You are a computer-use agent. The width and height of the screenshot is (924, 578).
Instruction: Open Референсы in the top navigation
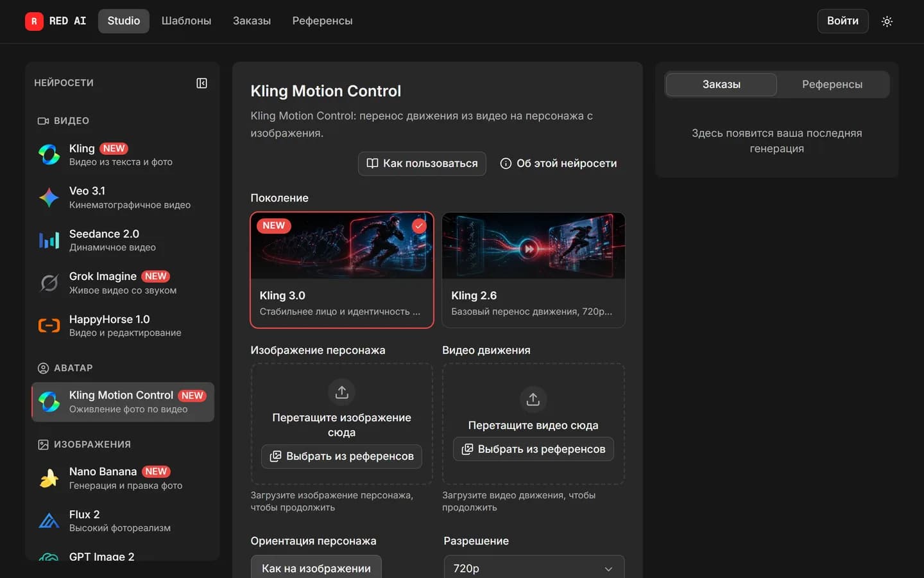[322, 21]
